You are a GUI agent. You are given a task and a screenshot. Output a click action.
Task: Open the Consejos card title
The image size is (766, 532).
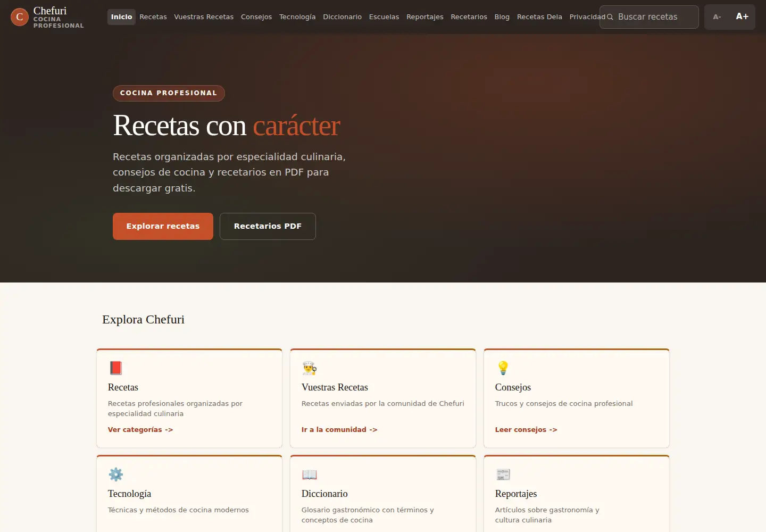(513, 387)
